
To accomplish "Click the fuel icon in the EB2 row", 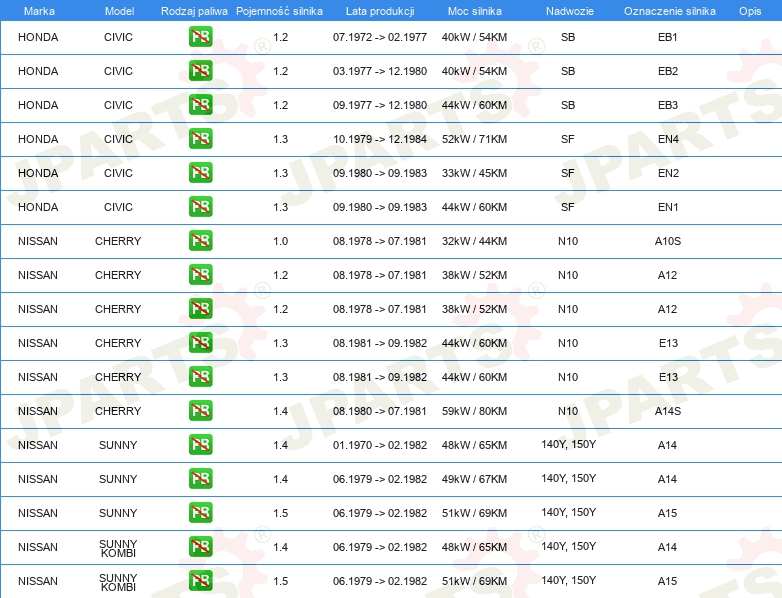I will pos(200,70).
